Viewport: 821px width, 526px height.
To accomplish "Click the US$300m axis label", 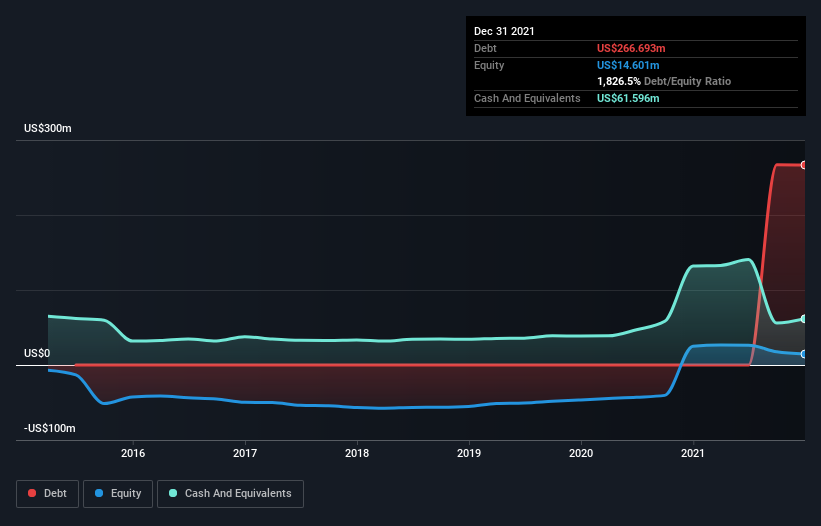I will [x=48, y=128].
